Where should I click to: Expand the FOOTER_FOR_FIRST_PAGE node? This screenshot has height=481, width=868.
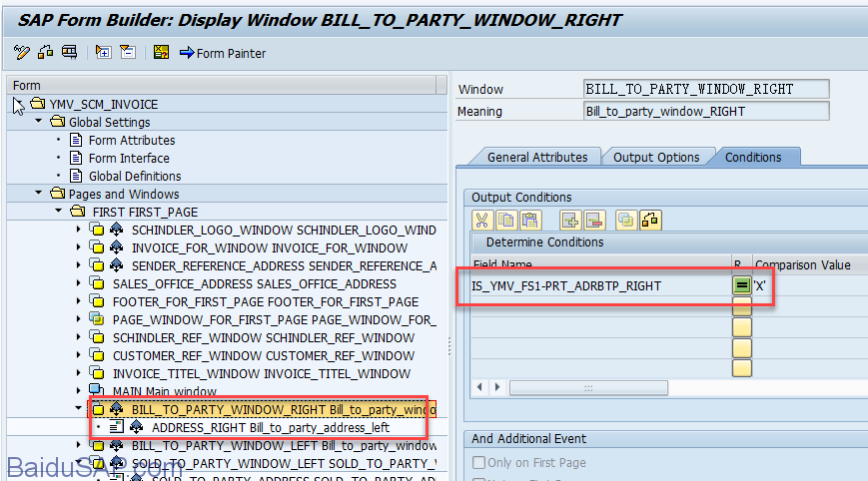(78, 300)
